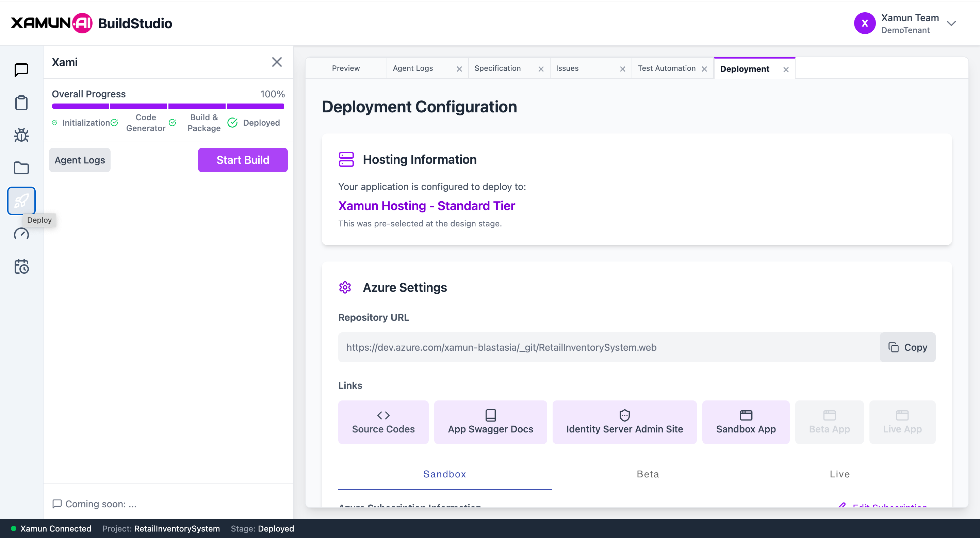Screen dimensions: 980x538
Task: Select the rocket Deploy sidebar icon
Action: click(x=21, y=201)
